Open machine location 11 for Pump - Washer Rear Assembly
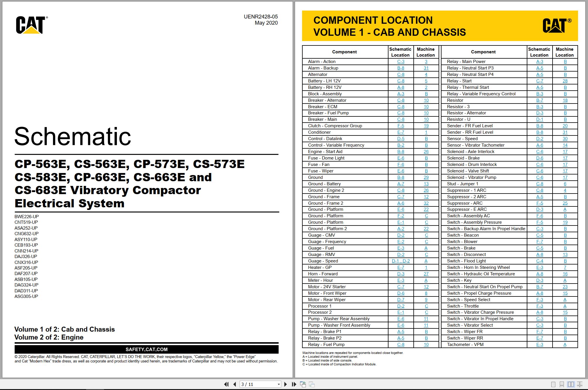The image size is (588, 390). point(426,319)
